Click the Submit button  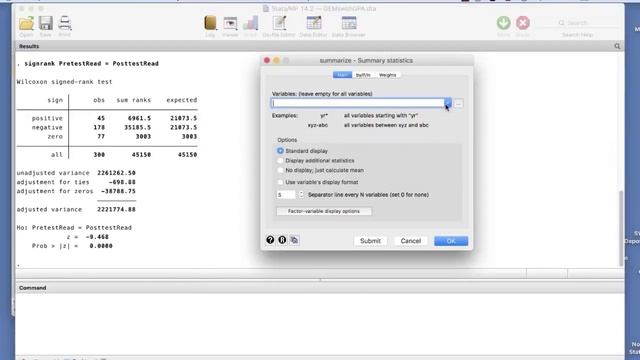tap(370, 241)
